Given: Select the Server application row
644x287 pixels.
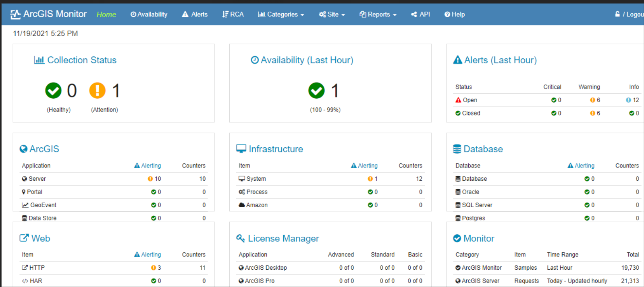Looking at the screenshot, I should point(114,179).
